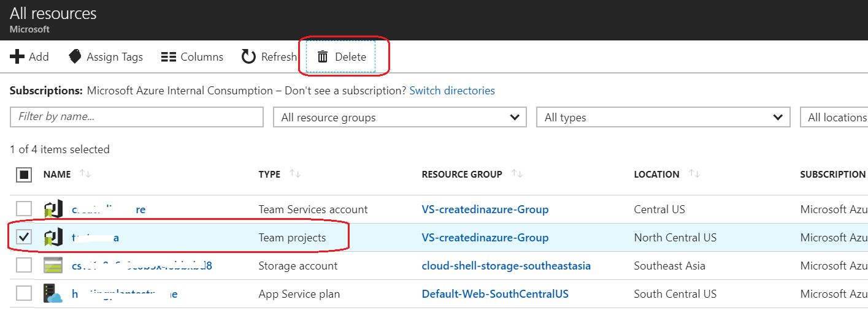
Task: Expand the All resource groups dropdown
Action: 399,118
